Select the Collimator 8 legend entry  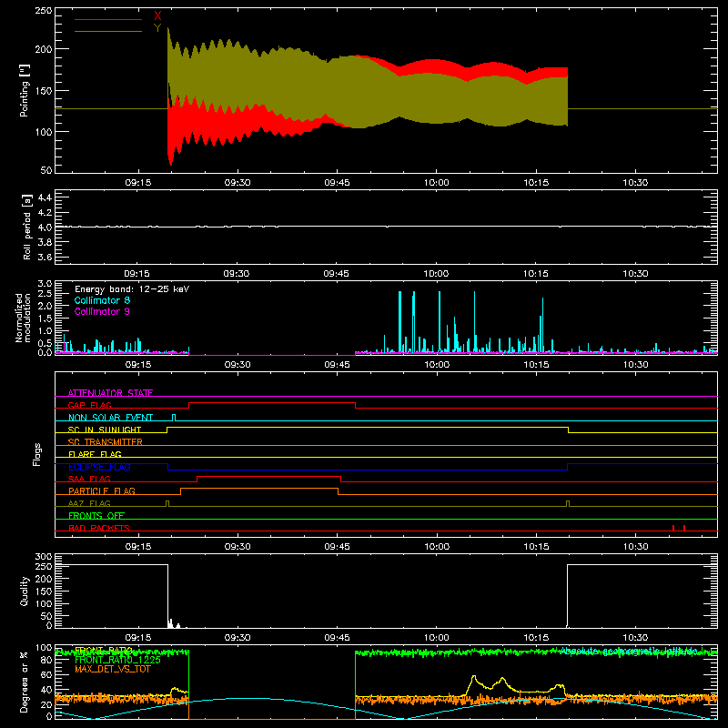pos(102,300)
